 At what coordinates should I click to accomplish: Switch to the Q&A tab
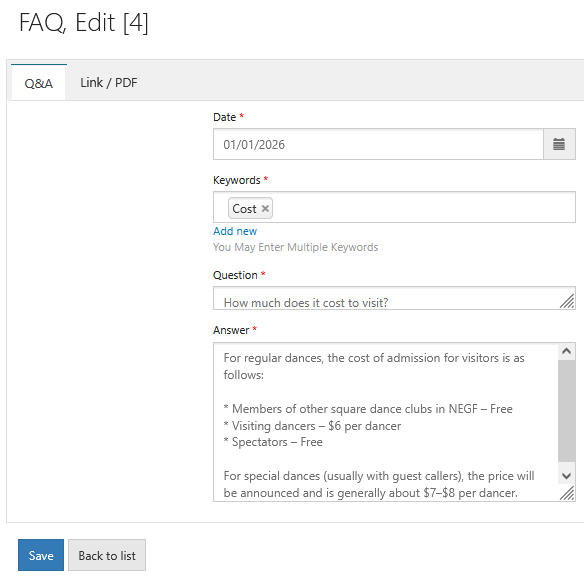(39, 83)
